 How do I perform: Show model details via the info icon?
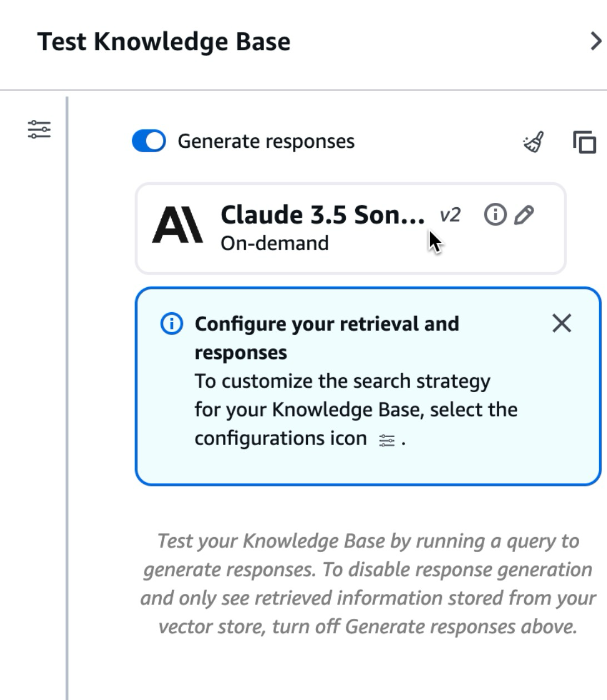coord(495,214)
